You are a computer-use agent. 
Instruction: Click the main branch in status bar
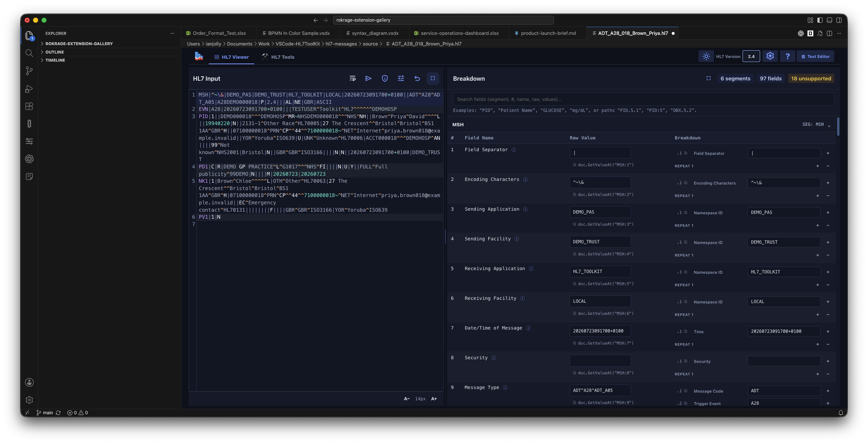[45, 413]
